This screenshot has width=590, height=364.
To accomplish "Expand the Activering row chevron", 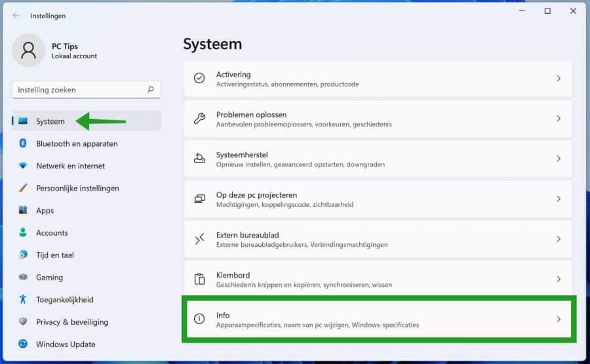I will click(559, 78).
